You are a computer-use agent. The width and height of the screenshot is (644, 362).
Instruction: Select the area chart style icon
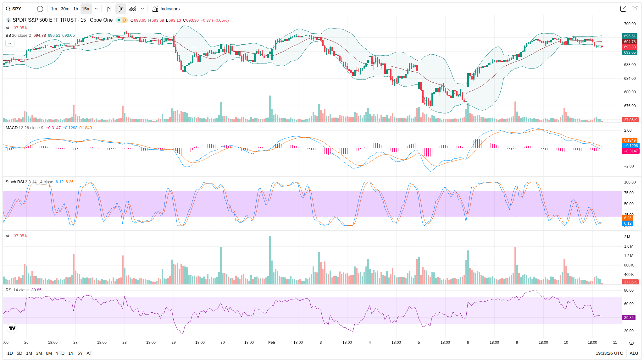click(x=133, y=9)
